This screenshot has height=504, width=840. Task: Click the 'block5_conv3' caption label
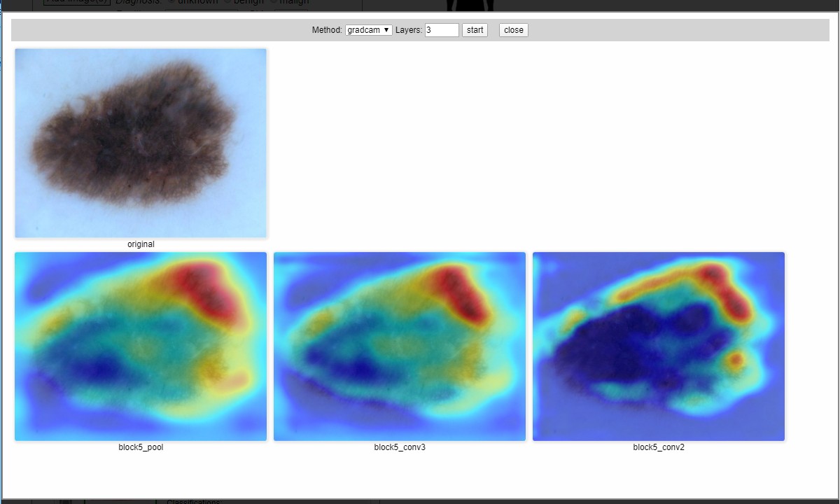click(x=400, y=447)
